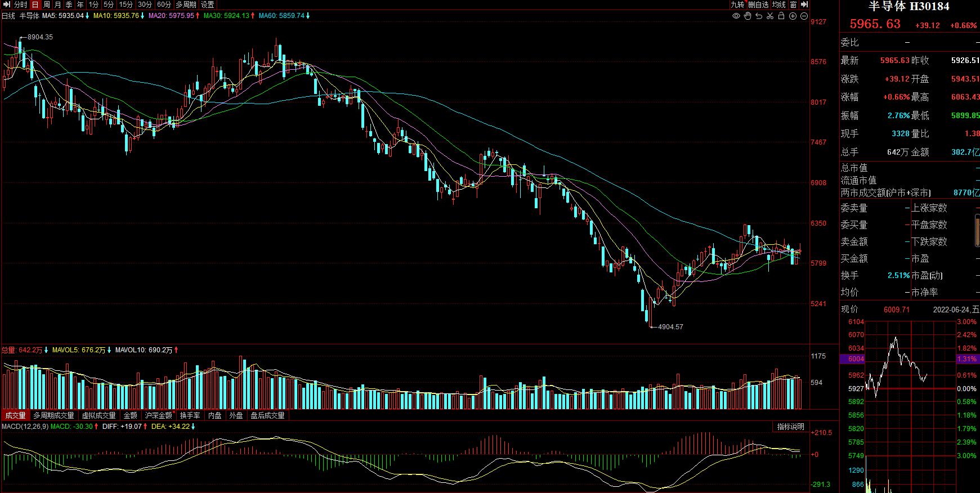Screen dimensions: 980x493
Task: Select the 多周期成交量 tab
Action: (53, 415)
